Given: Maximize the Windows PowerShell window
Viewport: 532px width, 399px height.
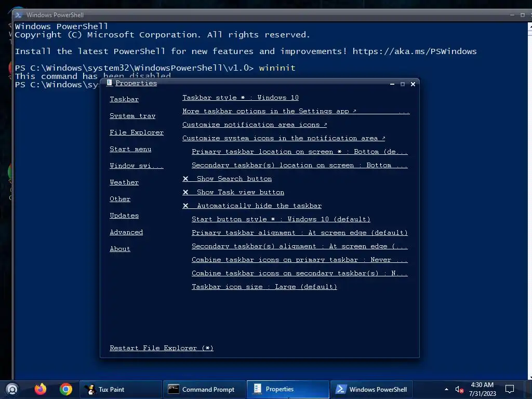Looking at the screenshot, I should tap(523, 15).
